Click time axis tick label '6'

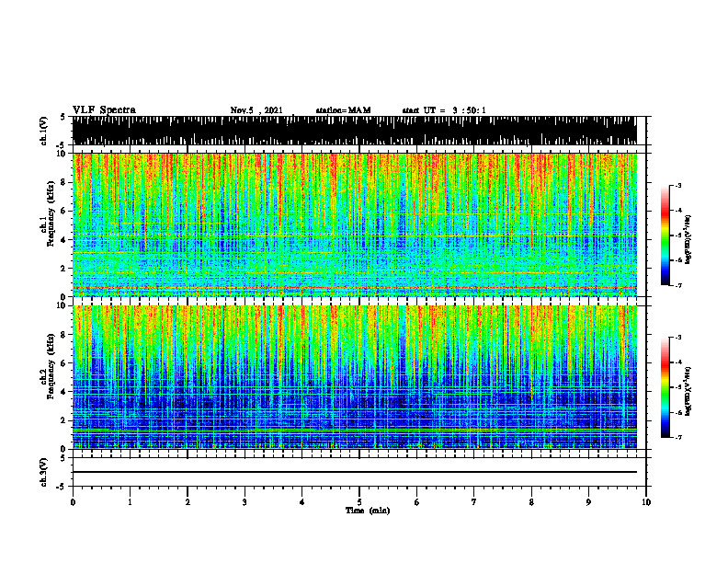click(417, 502)
